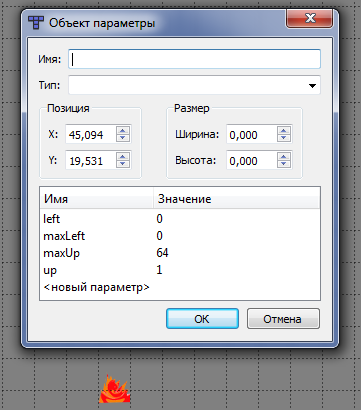This screenshot has width=361, height=410.
Task: Decrease the X position value
Action: pyautogui.click(x=123, y=138)
